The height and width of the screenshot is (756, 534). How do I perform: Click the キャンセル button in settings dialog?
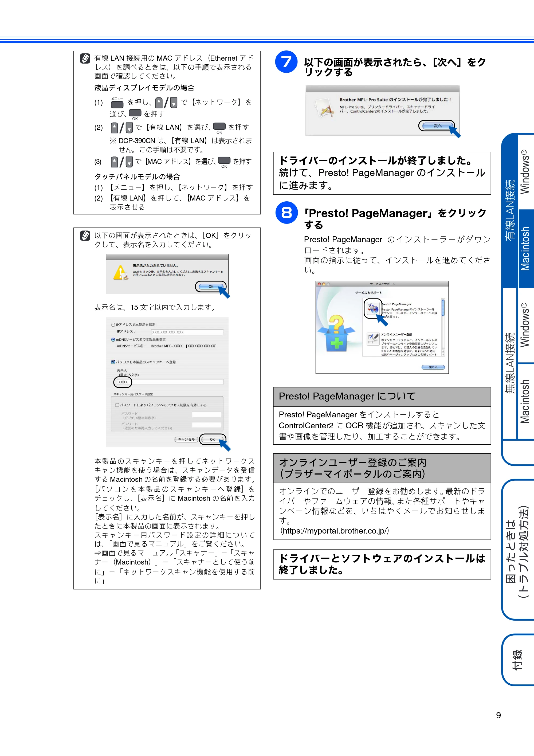186,439
